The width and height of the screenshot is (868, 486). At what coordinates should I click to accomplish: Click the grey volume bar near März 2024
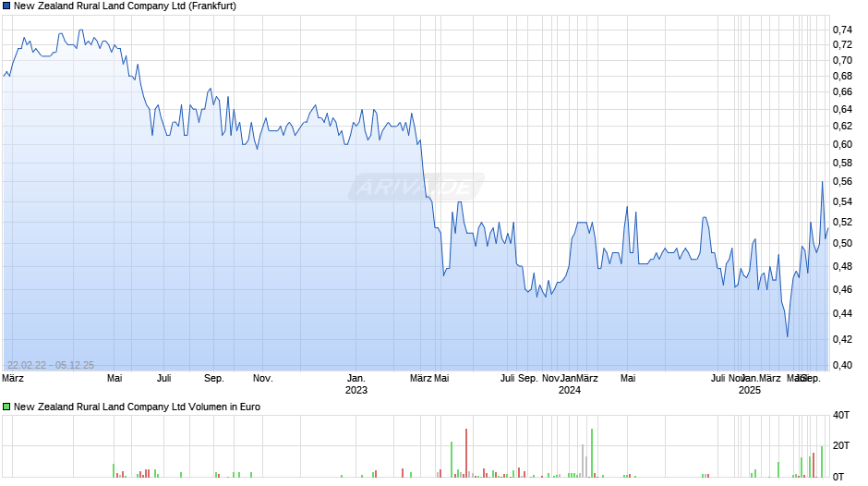[x=583, y=461]
